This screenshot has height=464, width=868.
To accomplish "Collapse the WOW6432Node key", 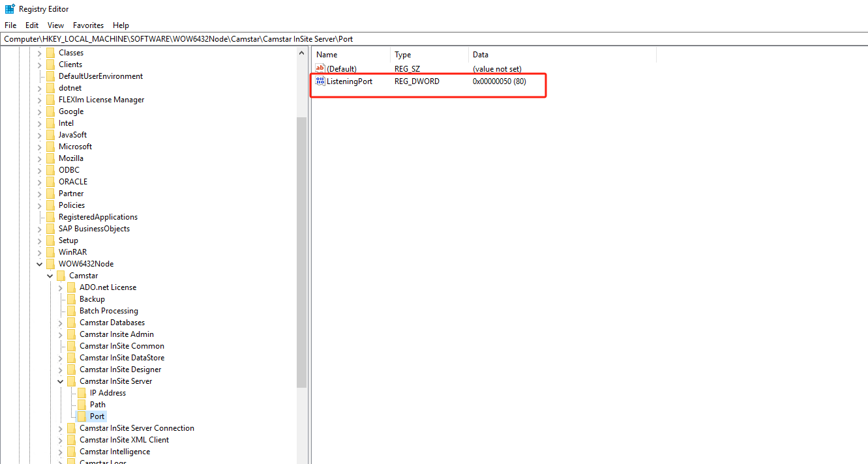I will tap(40, 264).
